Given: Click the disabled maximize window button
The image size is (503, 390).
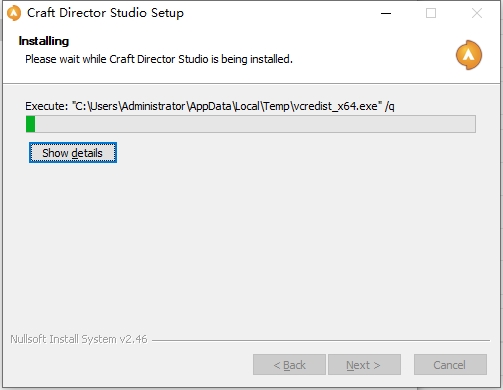Looking at the screenshot, I should [431, 13].
